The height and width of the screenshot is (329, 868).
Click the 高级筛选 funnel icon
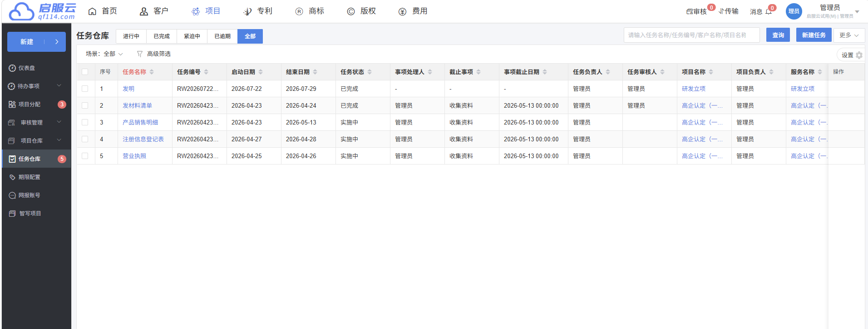click(140, 54)
